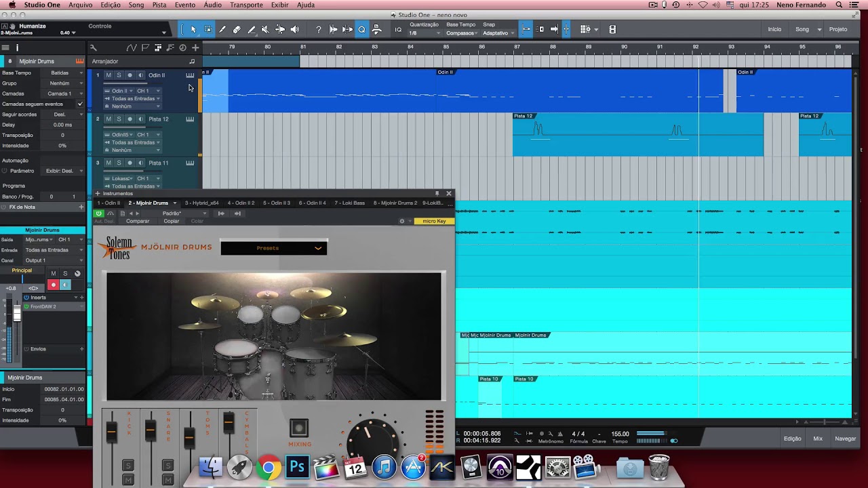Show automation with the curve icon
The height and width of the screenshot is (488, 868).
[131, 47]
